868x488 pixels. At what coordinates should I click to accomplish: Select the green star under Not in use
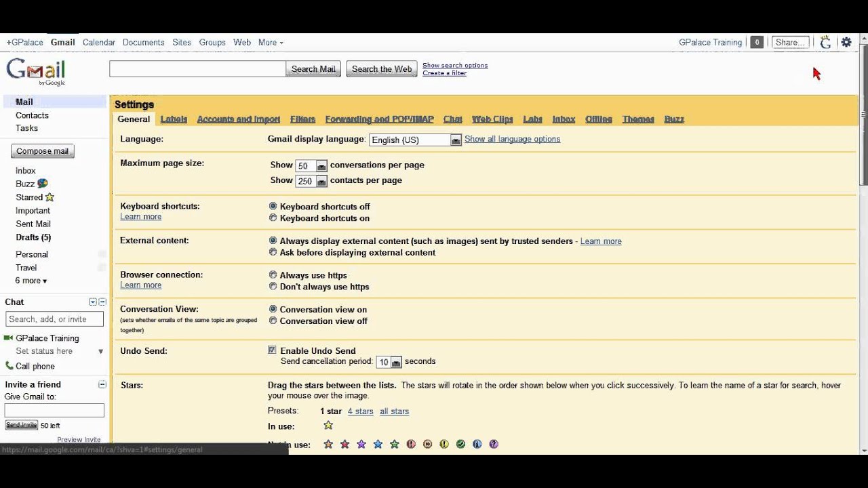pyautogui.click(x=394, y=445)
